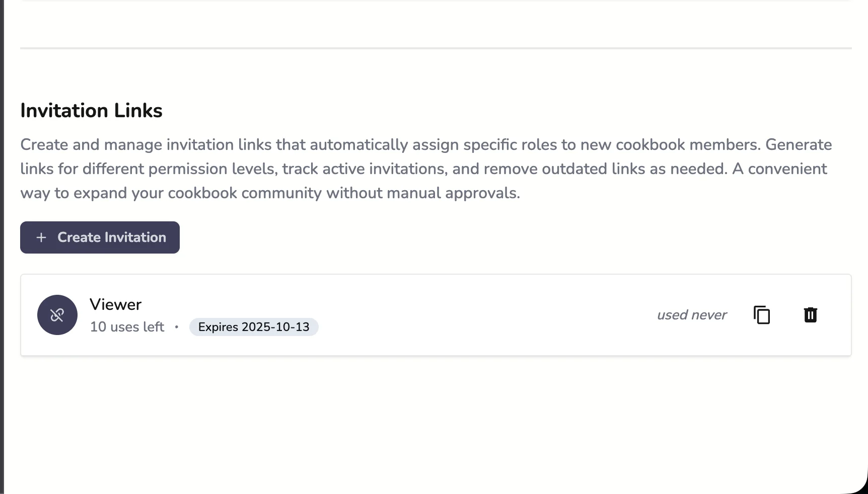Tap the duplicate pages icon next to used never
868x494 pixels.
pos(761,315)
